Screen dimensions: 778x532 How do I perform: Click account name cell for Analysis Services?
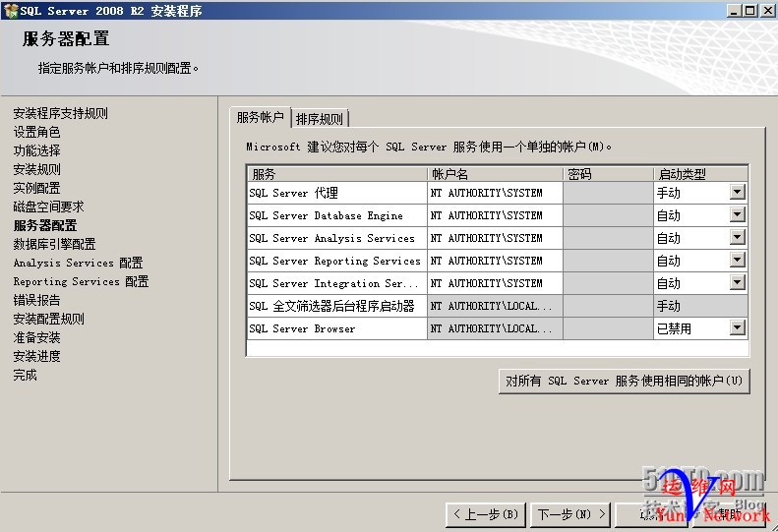495,238
